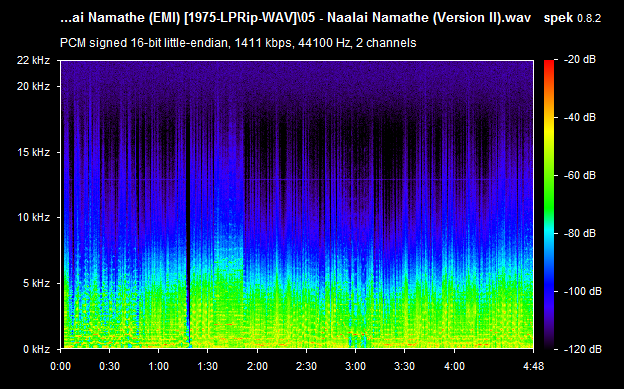The height and width of the screenshot is (389, 624).
Task: Click the 0 kHz frequency axis label
Action: (36, 350)
